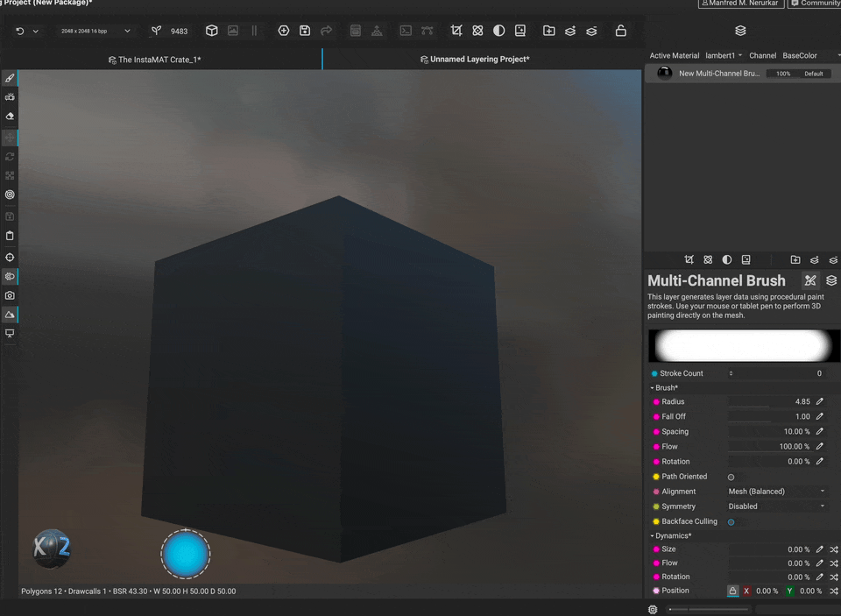Click the camera screenshot icon in sidebar
This screenshot has width=841, height=616.
point(10,295)
